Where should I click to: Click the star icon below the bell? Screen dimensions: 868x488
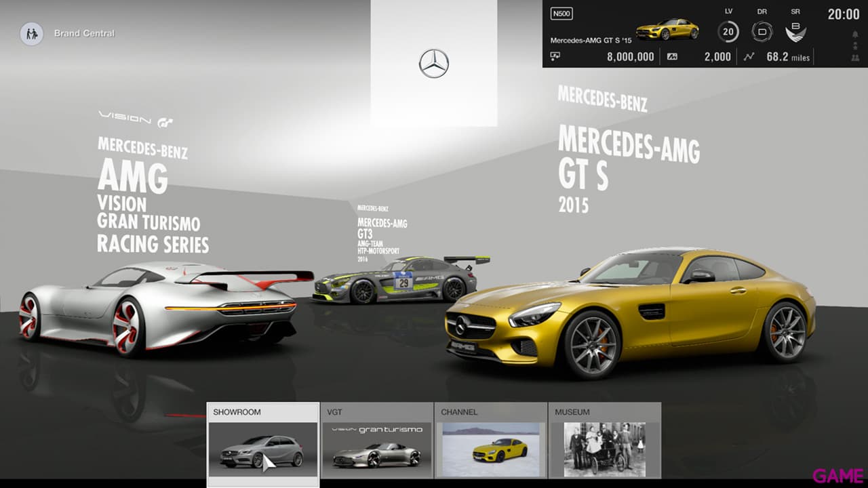[855, 47]
